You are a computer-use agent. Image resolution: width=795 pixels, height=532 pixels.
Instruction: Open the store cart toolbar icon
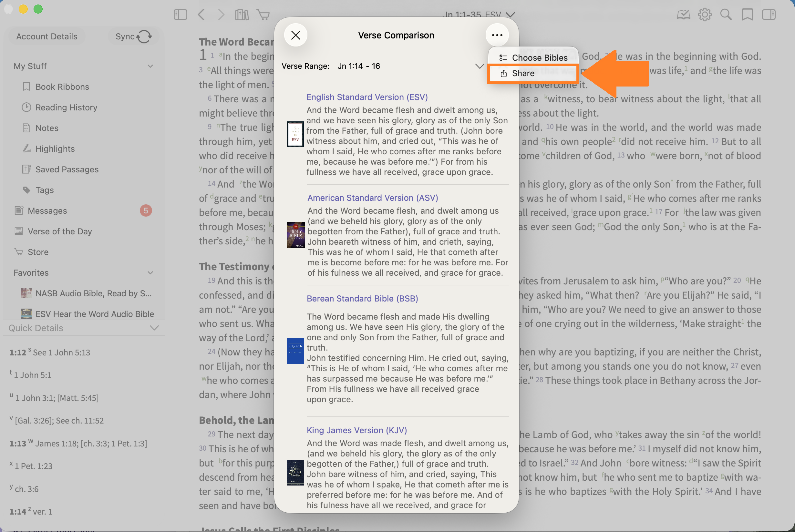[263, 15]
